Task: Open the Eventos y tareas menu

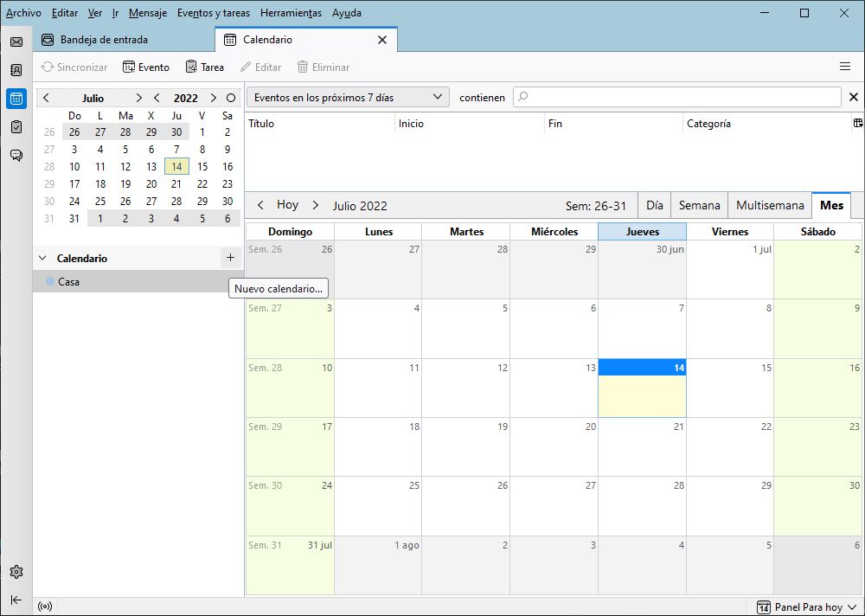Action: 213,13
